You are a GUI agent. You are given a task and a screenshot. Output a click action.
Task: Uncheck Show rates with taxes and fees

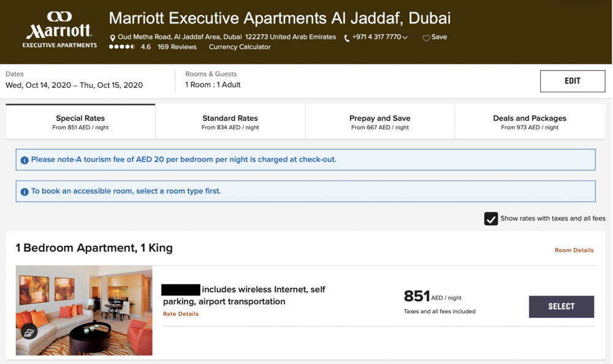[x=491, y=219]
